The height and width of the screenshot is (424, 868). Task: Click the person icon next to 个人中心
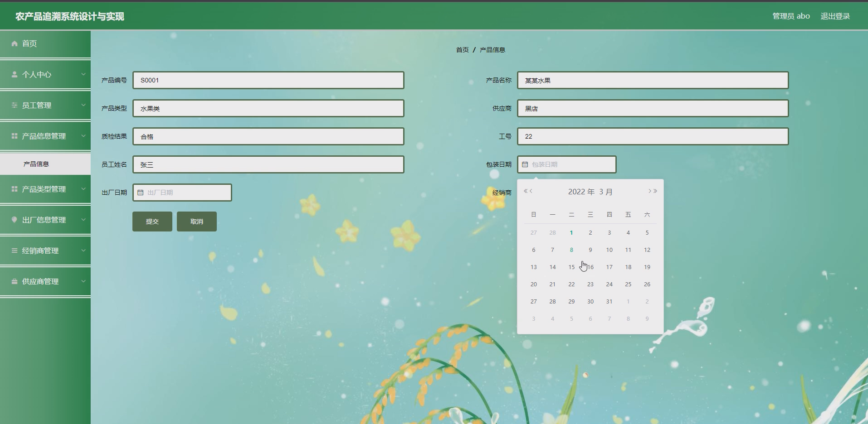(x=15, y=74)
